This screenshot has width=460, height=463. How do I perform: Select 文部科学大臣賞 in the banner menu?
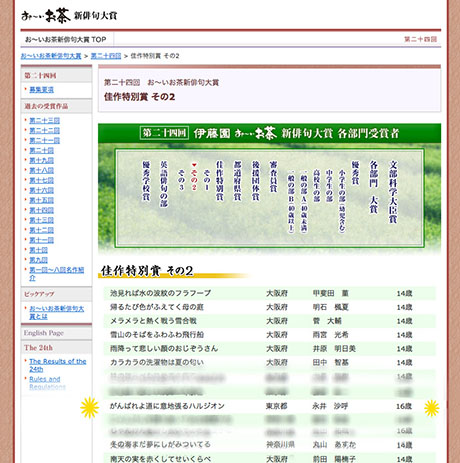click(393, 192)
